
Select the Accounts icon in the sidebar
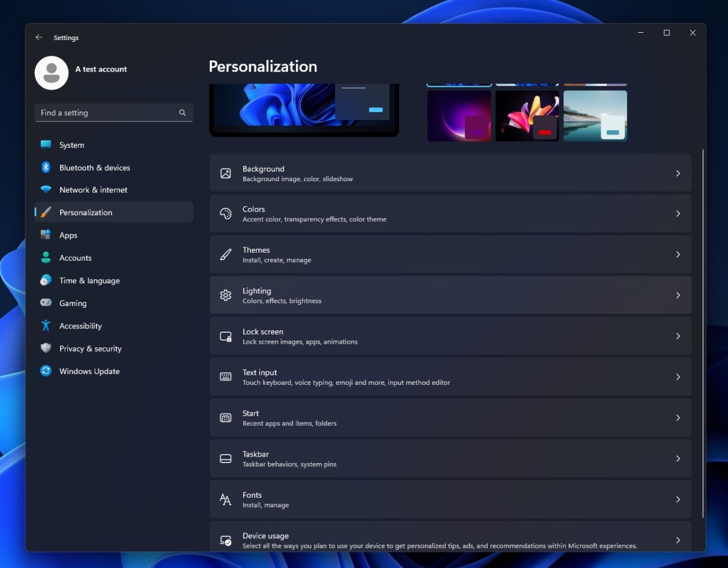coord(46,258)
